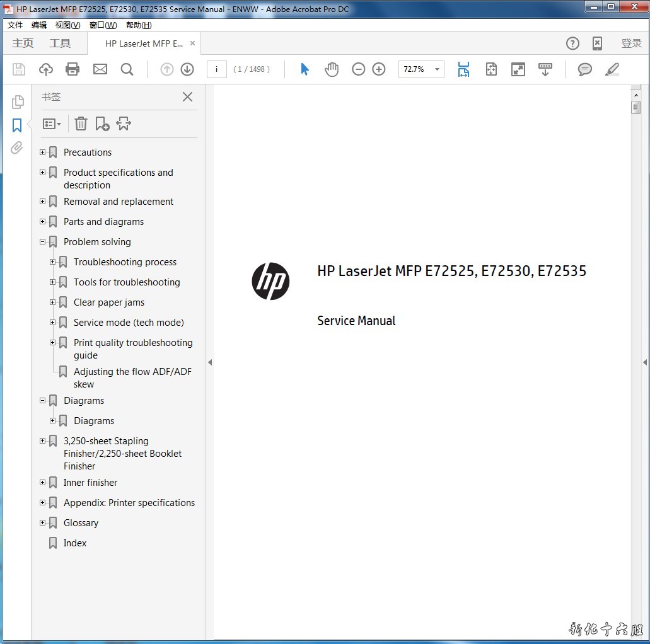
Task: Expand the Precautions bookmark
Action: [x=43, y=152]
